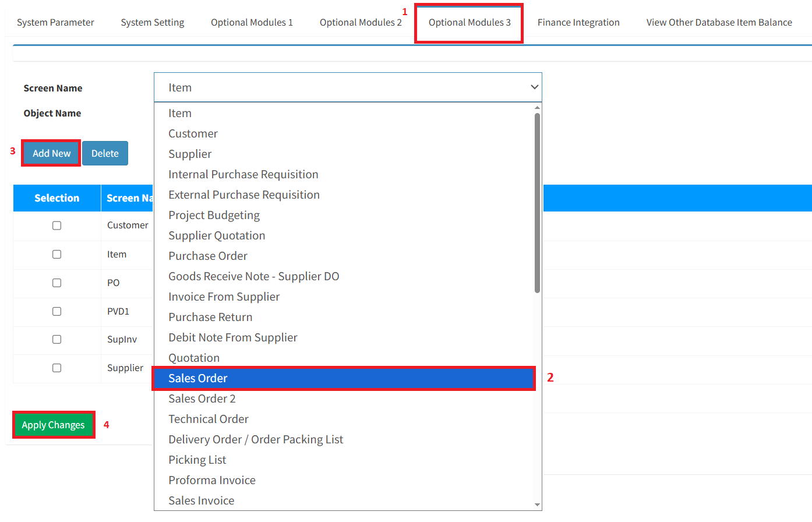Tick the checkbox for Customer row
The width and height of the screenshot is (812, 522).
(x=57, y=225)
